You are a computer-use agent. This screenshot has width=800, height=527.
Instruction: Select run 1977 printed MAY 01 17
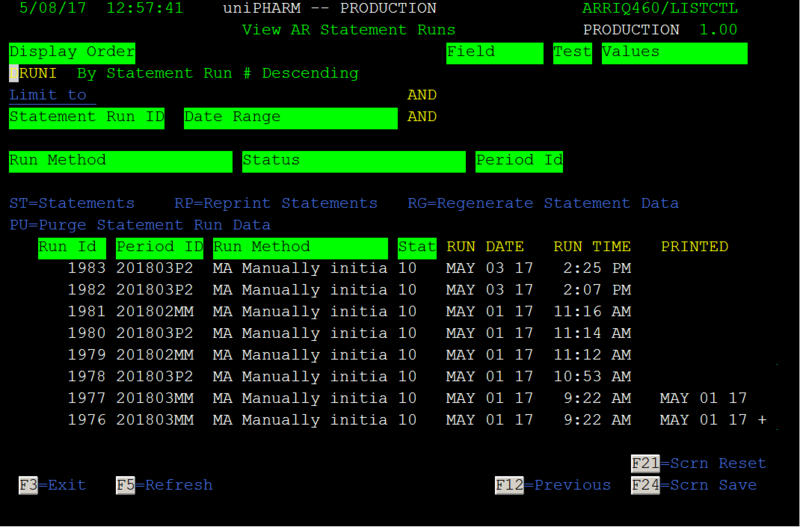[407, 398]
